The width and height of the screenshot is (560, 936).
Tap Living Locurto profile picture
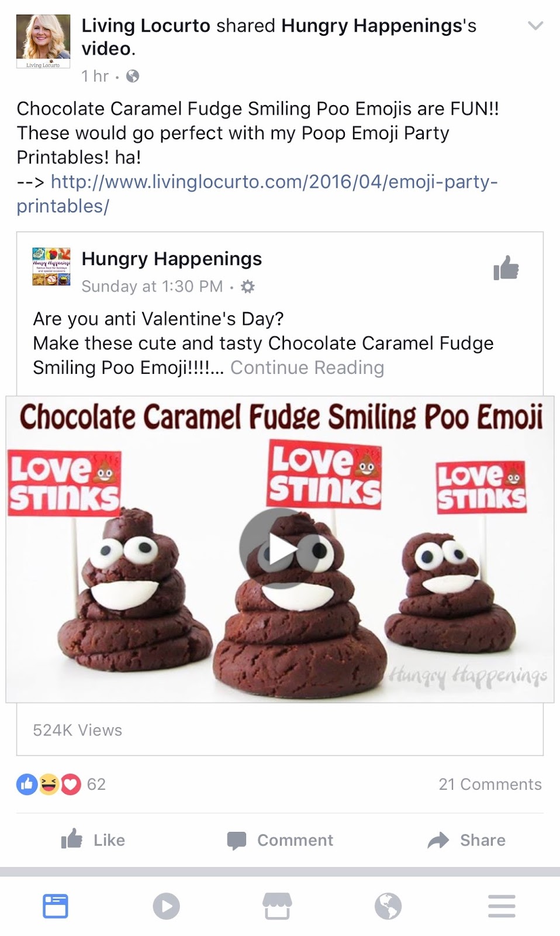tap(43, 41)
